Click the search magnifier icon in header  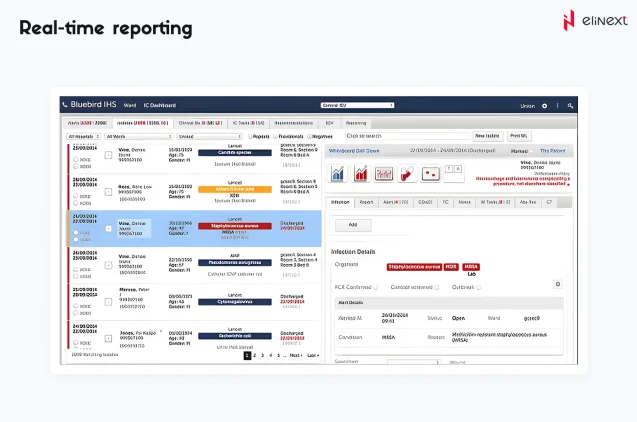coord(570,105)
